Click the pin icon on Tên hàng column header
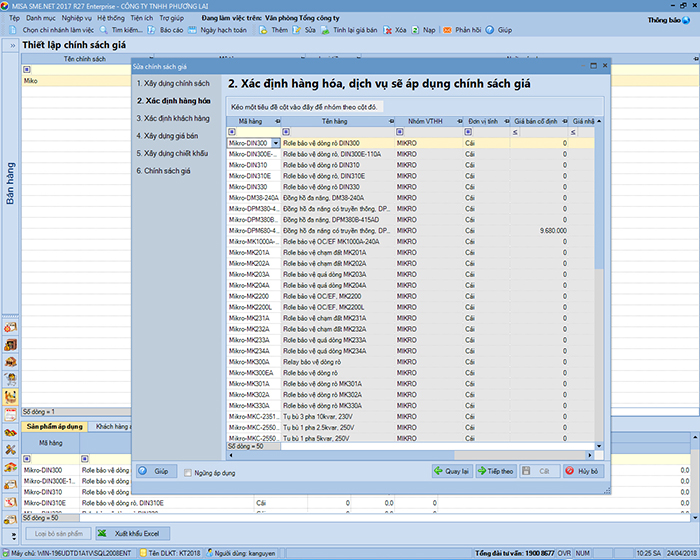This screenshot has height=560, width=700. click(392, 121)
